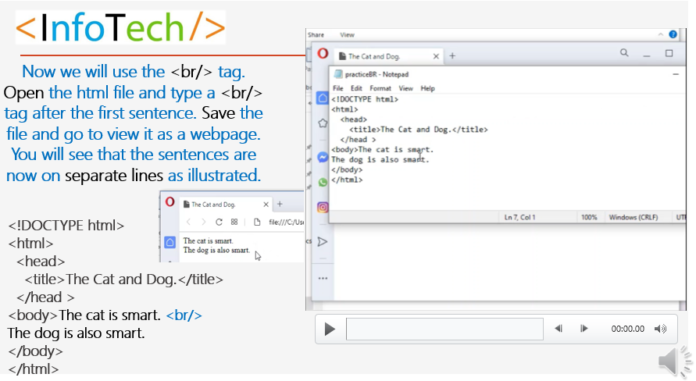The width and height of the screenshot is (696, 381).
Task: Add new tab in small browser window
Action: (x=280, y=204)
